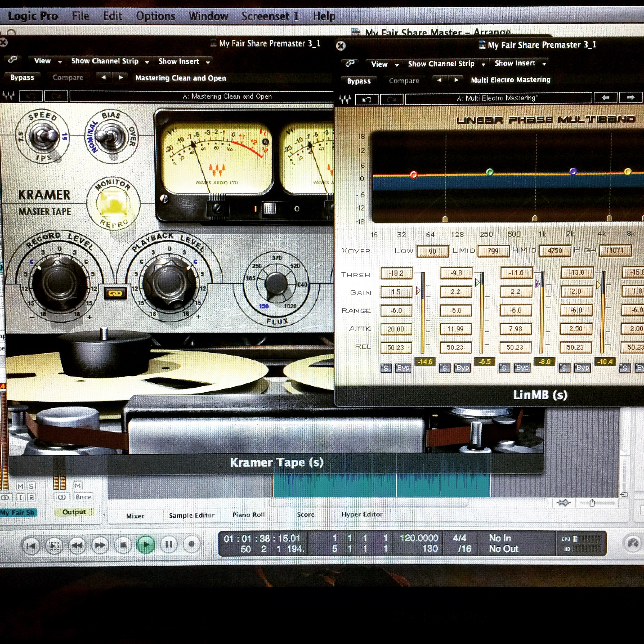Click the Waves logo in Kramer Tape toolbar
Viewport: 644px width, 644px height.
pos(8,96)
